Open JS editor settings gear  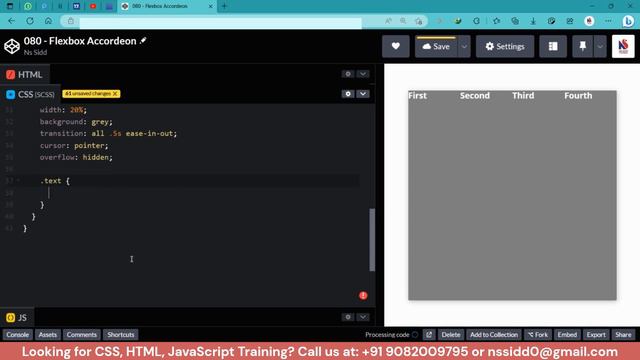348,317
